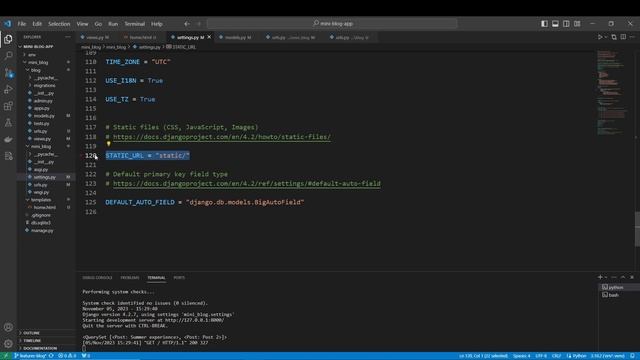This screenshot has width=640, height=360.
Task: Open the Extensions view
Action: [8, 106]
